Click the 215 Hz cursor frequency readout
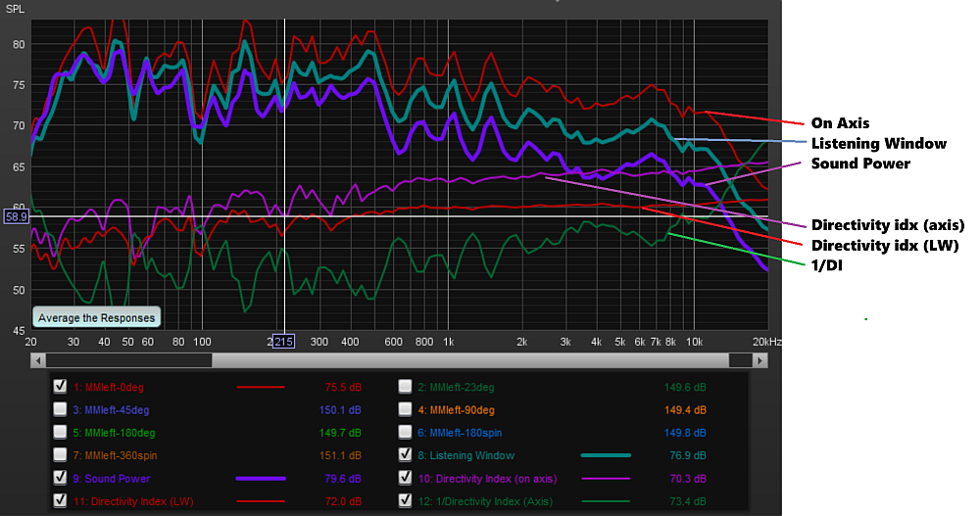 [x=283, y=342]
